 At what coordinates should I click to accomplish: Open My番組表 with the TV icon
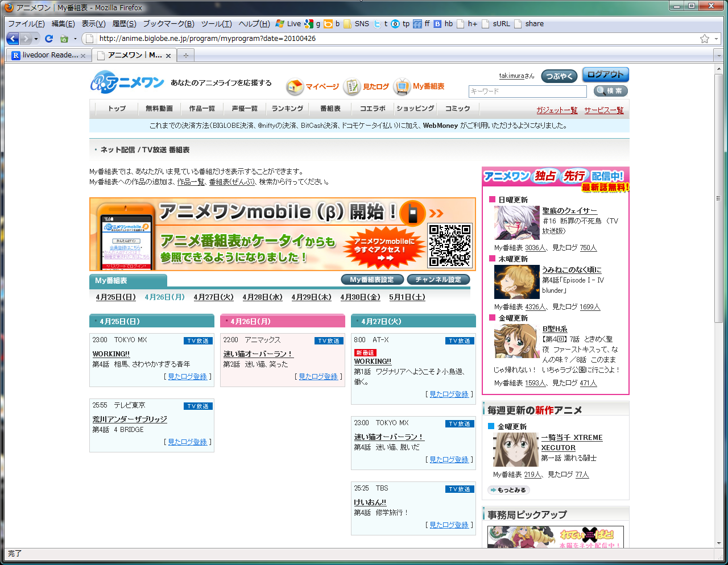click(x=419, y=86)
